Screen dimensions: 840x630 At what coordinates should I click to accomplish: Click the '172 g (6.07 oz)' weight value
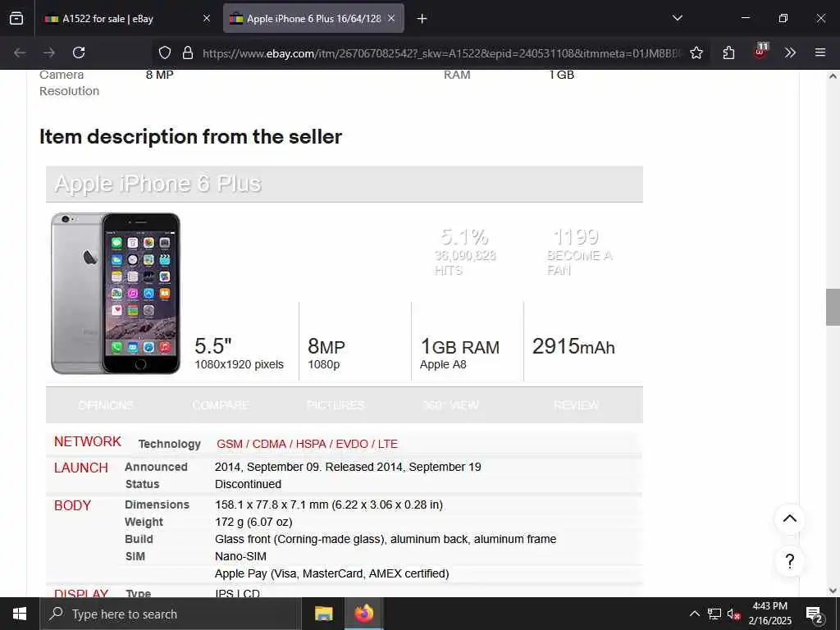(253, 522)
